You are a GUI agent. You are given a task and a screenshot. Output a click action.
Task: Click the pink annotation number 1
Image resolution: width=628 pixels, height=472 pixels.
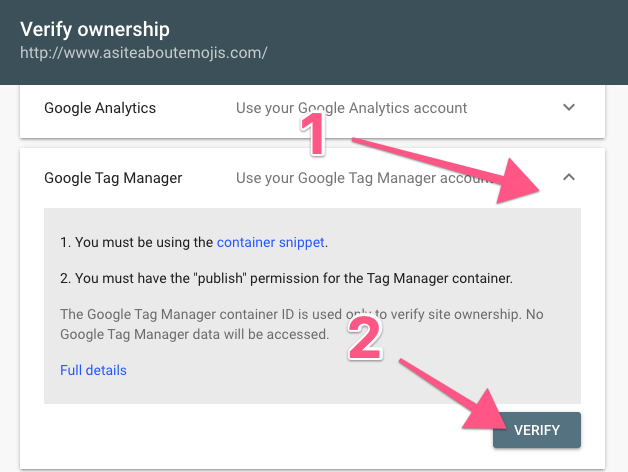click(x=315, y=136)
